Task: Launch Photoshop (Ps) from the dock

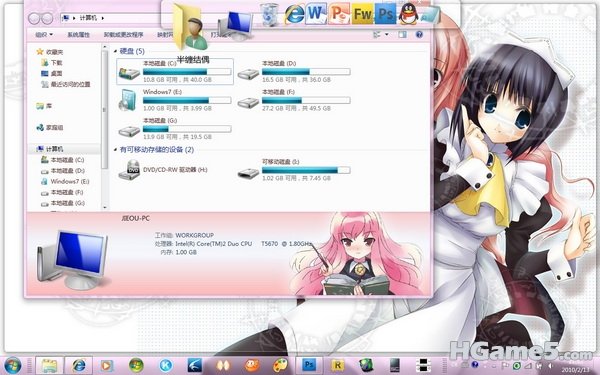Action: coord(385,14)
